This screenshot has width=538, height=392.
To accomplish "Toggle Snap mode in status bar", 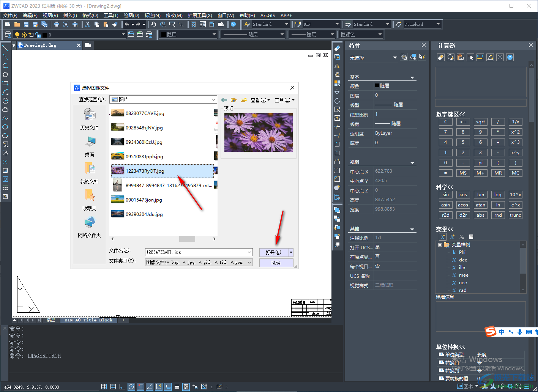I will [x=104, y=387].
